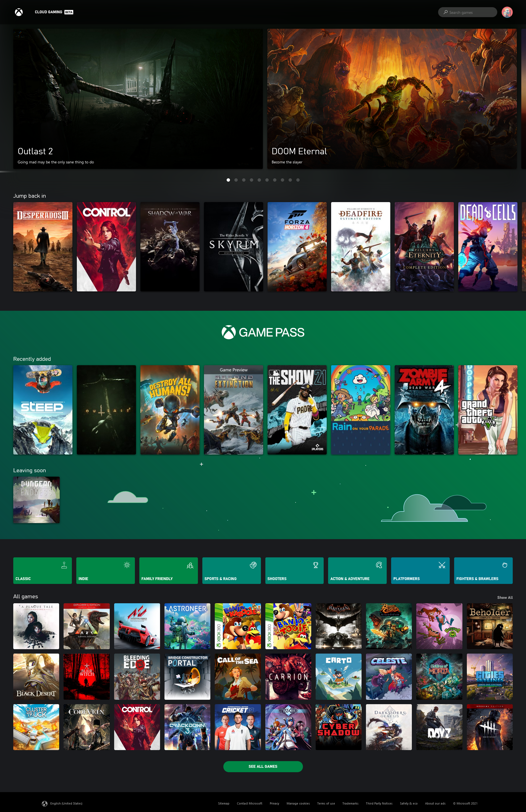Open the Outlast 2 featured banner
The height and width of the screenshot is (812, 526).
click(138, 99)
